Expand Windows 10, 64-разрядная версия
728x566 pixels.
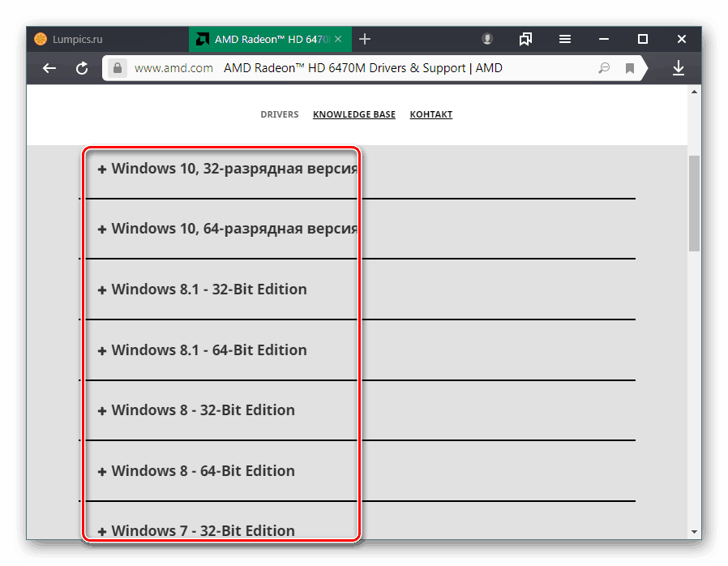pyautogui.click(x=227, y=229)
